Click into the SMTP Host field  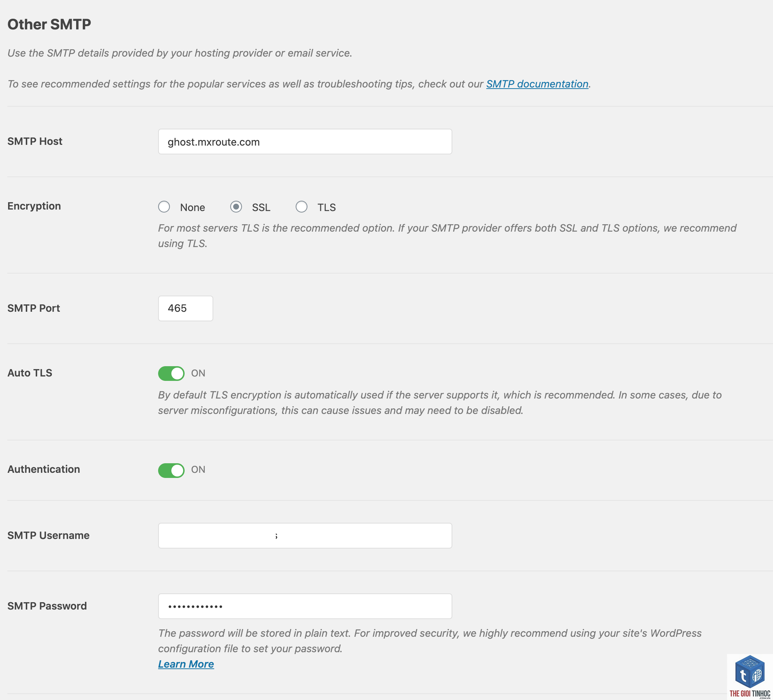[x=305, y=142]
